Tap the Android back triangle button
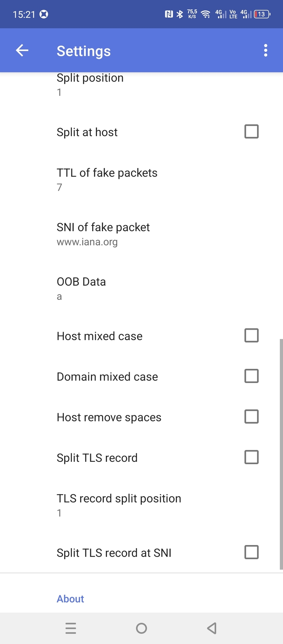 [211, 628]
